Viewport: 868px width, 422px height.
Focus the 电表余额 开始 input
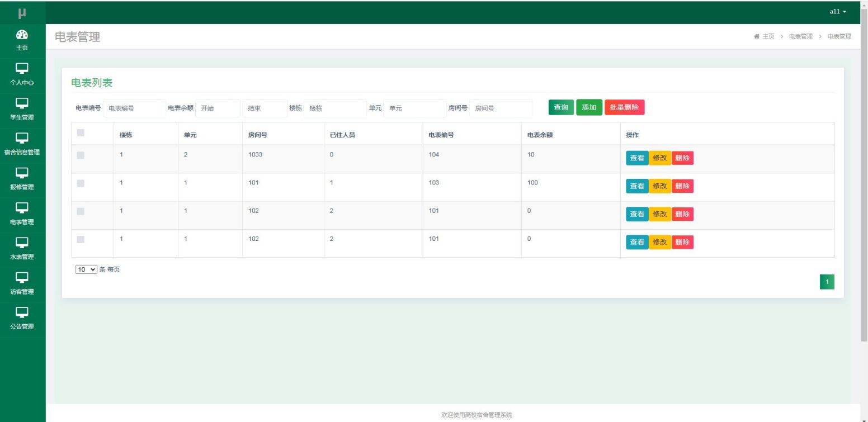coord(218,108)
